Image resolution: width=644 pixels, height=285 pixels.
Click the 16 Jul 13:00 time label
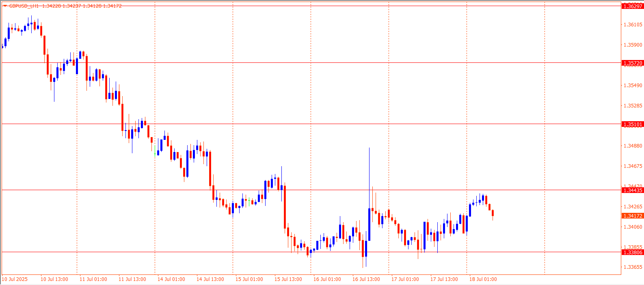(366, 279)
